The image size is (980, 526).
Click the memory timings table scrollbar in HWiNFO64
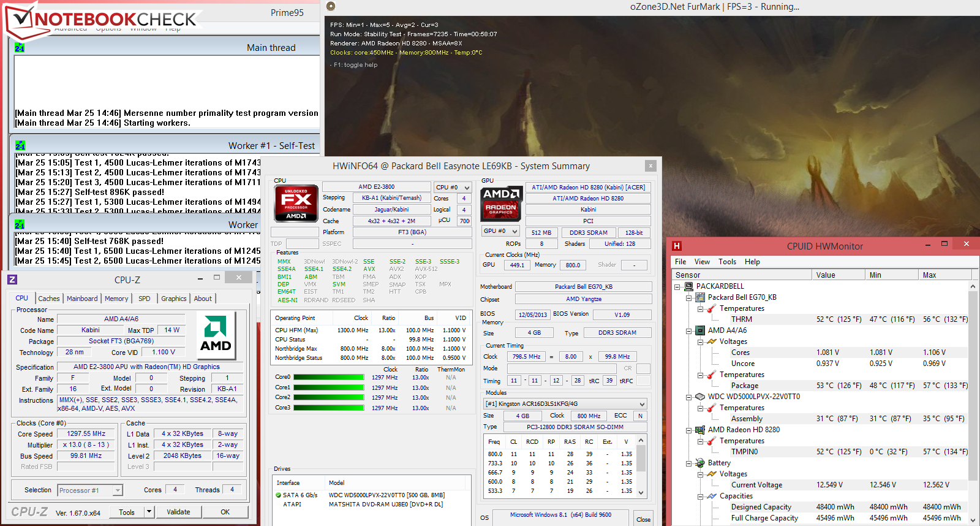(641, 466)
